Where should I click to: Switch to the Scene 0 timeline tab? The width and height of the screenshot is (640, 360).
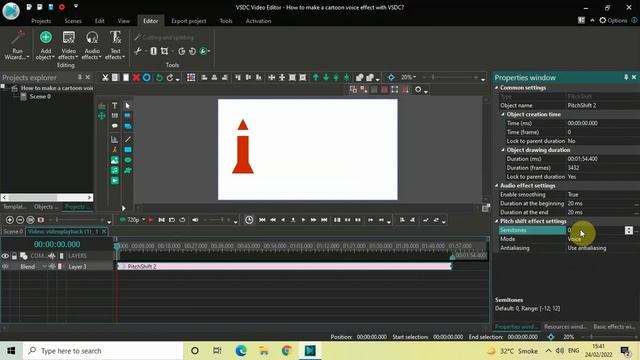(x=13, y=231)
